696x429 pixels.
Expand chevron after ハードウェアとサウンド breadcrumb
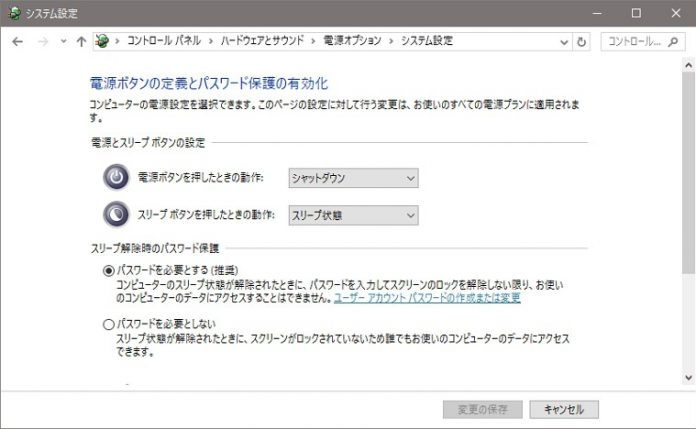point(313,41)
